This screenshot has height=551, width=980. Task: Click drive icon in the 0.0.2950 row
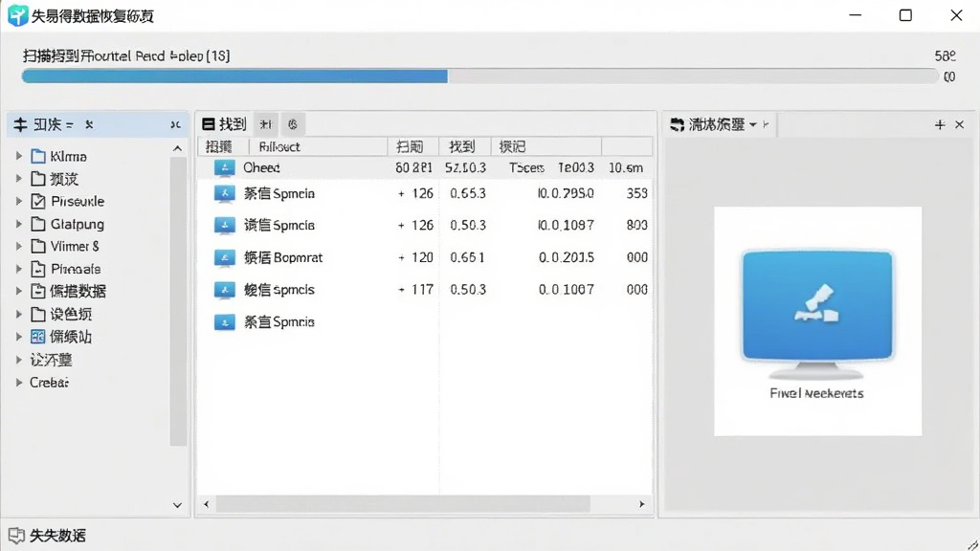click(x=224, y=193)
